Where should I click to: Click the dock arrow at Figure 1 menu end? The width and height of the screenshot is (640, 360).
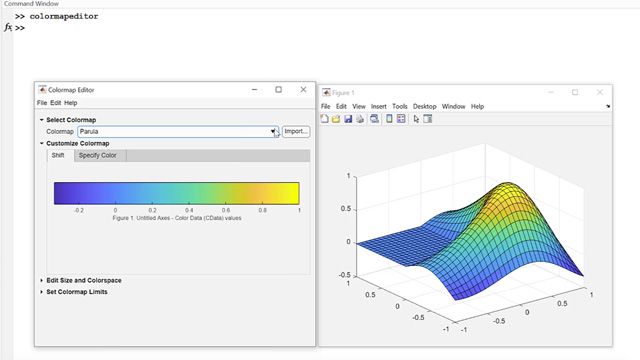[x=608, y=106]
